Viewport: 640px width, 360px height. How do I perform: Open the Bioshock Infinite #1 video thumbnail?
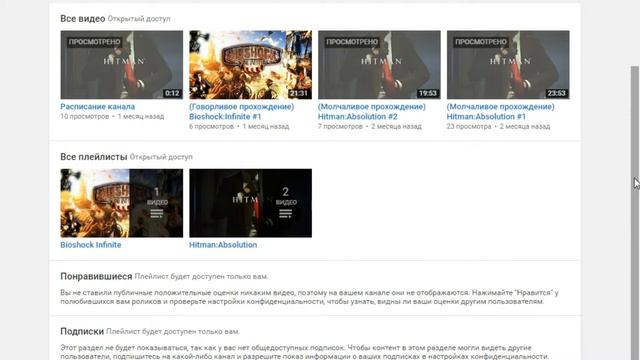pos(250,64)
